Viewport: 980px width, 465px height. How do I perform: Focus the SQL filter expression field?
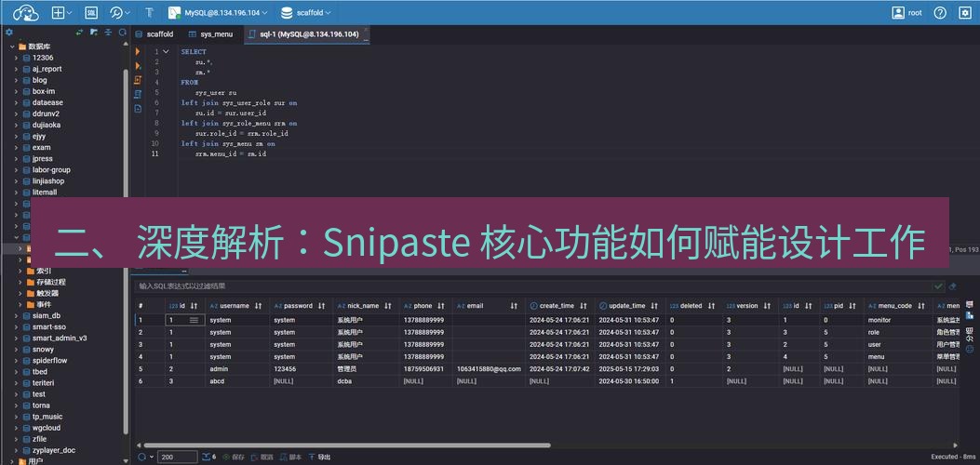coord(531,286)
